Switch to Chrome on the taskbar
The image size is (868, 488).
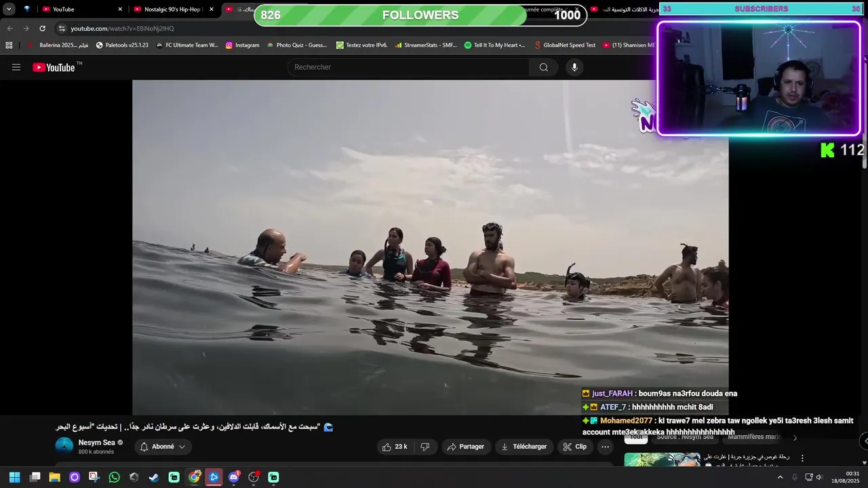194,477
